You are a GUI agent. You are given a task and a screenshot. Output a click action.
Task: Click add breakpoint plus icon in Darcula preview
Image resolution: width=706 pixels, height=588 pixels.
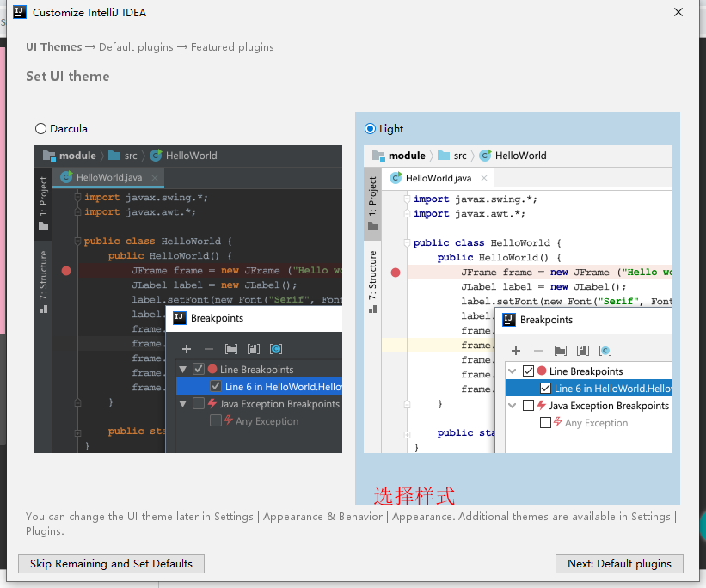tap(187, 349)
